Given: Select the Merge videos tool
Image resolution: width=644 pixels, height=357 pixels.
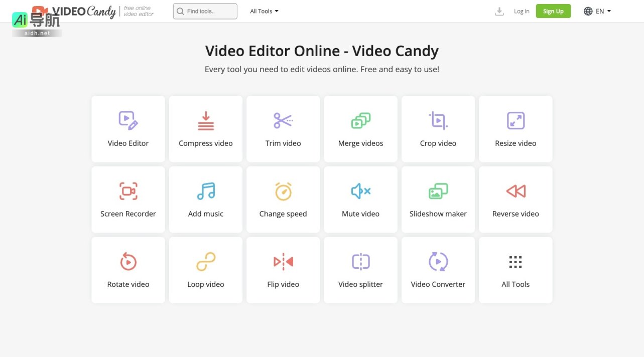Looking at the screenshot, I should pyautogui.click(x=360, y=129).
